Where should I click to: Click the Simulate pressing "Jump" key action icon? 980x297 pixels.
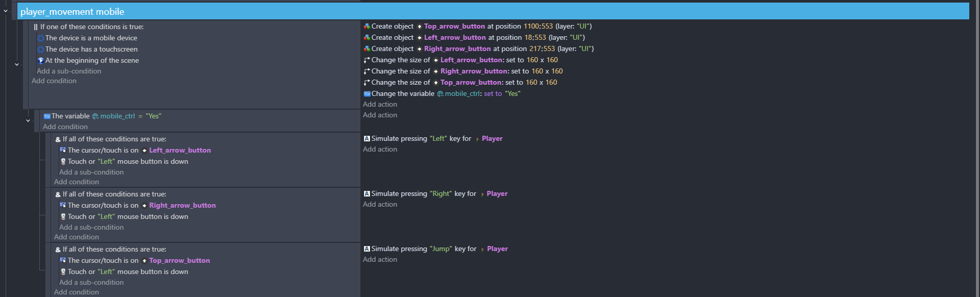click(x=366, y=249)
